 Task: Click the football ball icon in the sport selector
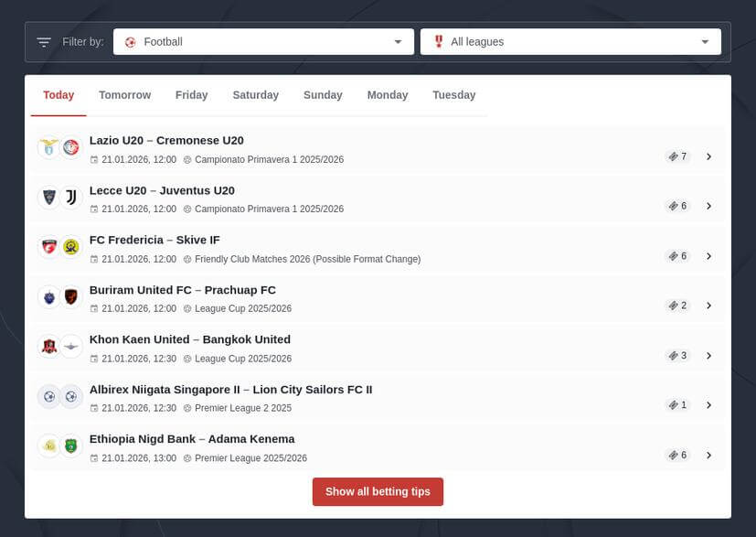(x=131, y=41)
